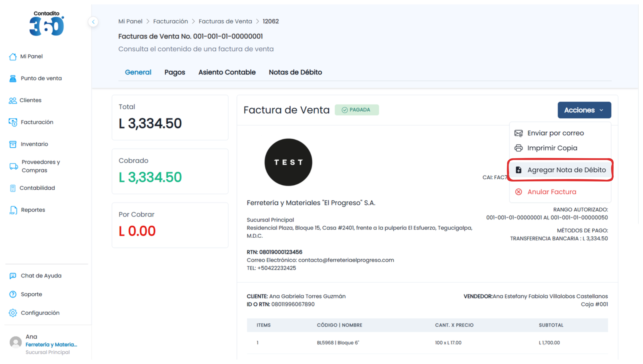This screenshot has width=643, height=364.
Task: Click the Facturación icon in the sidebar
Action: click(13, 123)
